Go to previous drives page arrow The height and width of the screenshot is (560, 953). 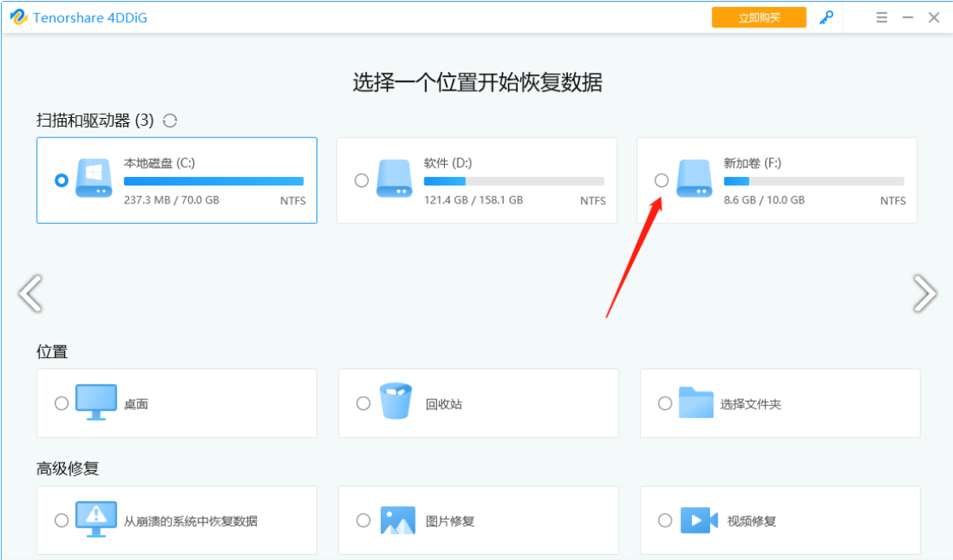tap(31, 293)
